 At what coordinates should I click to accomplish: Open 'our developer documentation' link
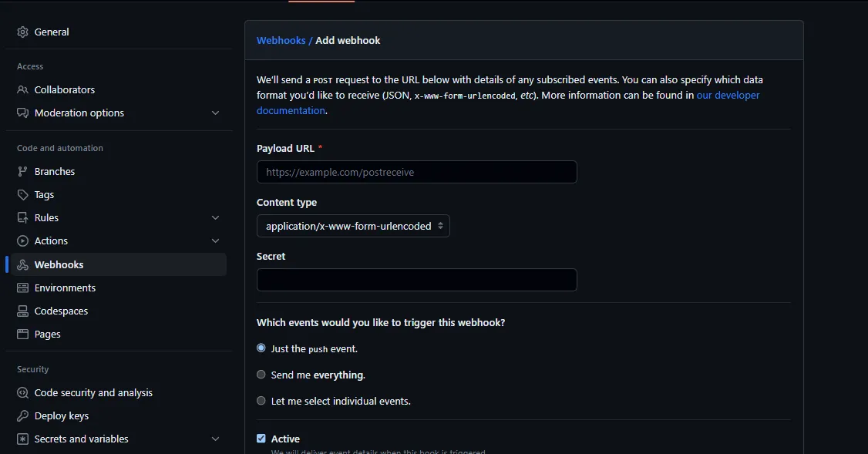pos(728,95)
